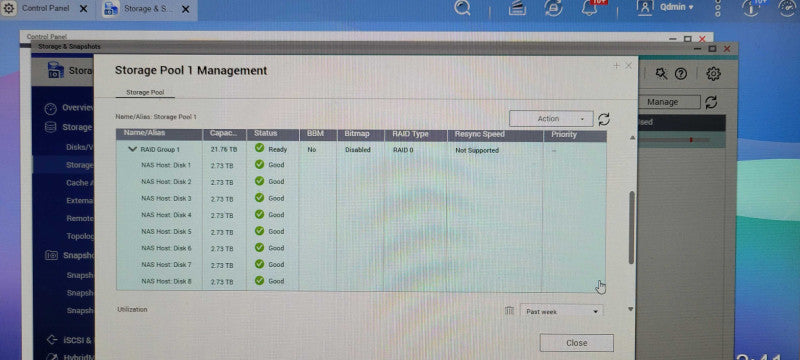Open Storage & Snapshots settings gear

tap(713, 74)
